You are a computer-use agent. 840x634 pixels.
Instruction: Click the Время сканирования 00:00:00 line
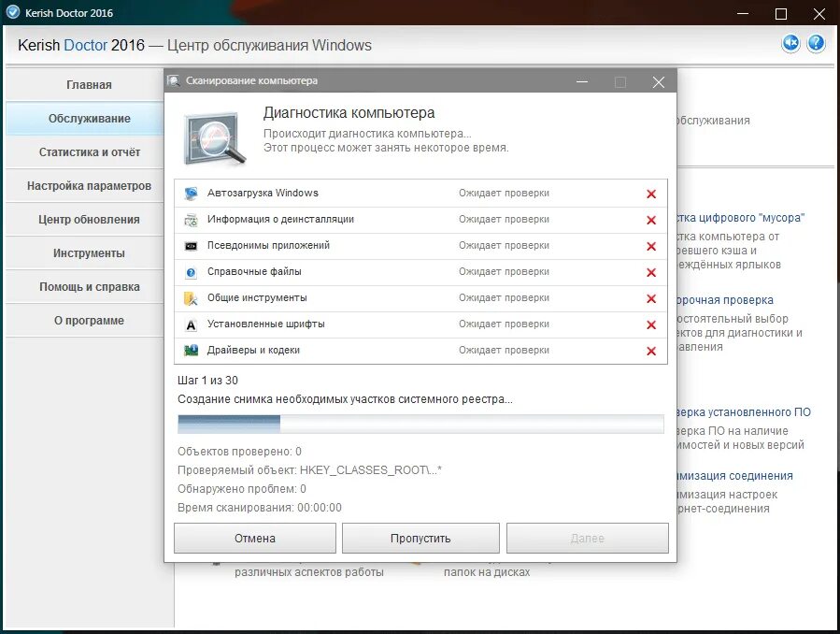tap(259, 508)
